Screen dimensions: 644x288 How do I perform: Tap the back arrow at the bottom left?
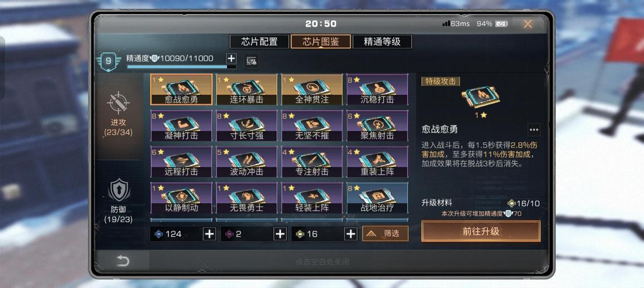[x=123, y=261]
